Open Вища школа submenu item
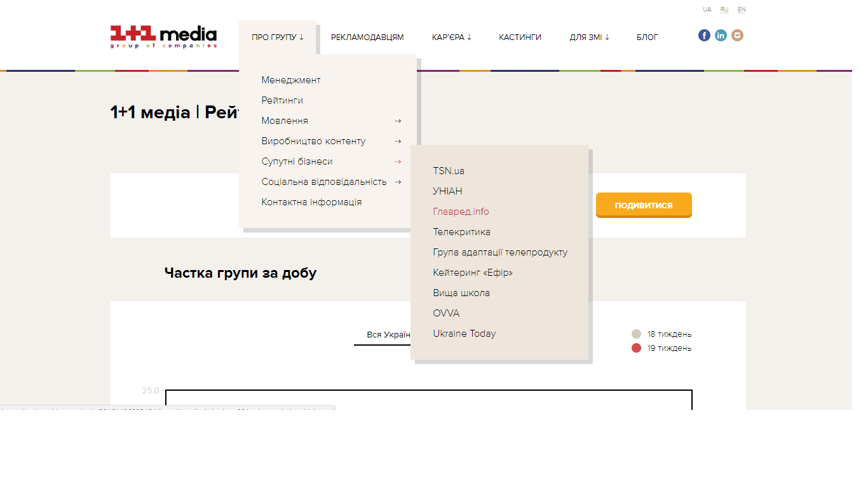The image size is (868, 488). [x=461, y=293]
